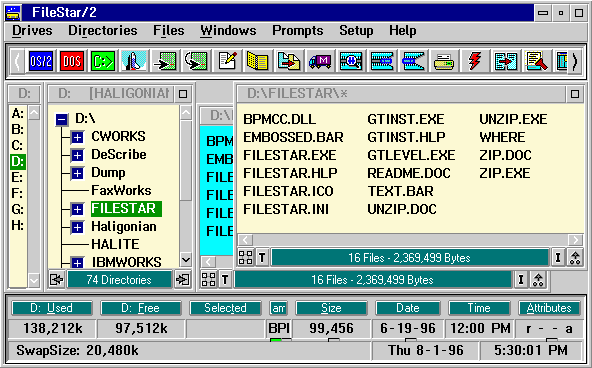Select file UNZIP.EXE
Image resolution: width=592 pixels, height=368 pixels.
(513, 119)
